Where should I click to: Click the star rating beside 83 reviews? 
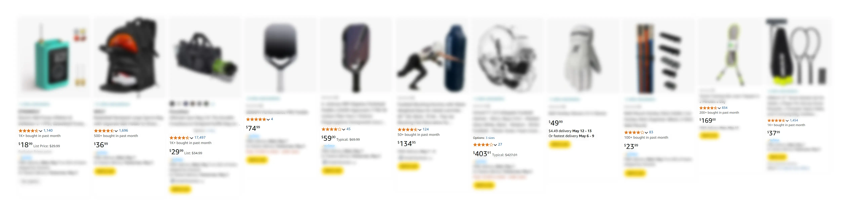[x=634, y=132]
